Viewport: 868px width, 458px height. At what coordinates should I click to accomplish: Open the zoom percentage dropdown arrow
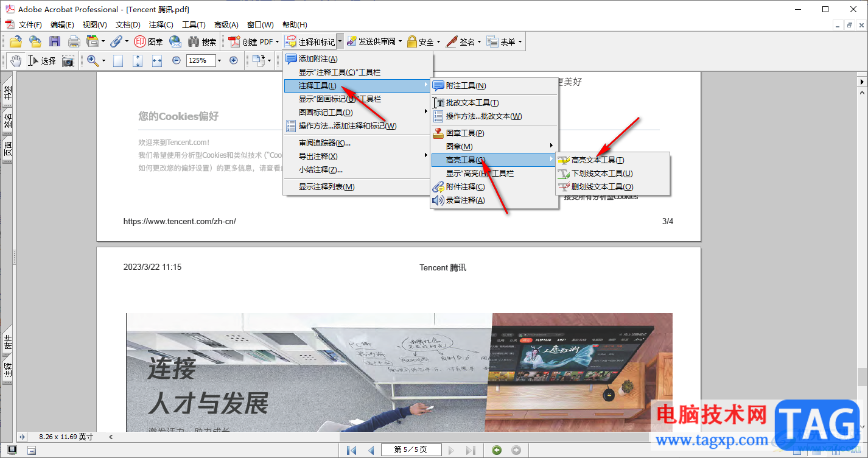coord(220,60)
